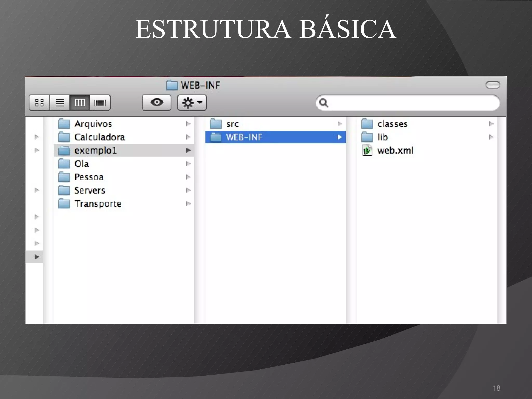Select the Servers folder

tap(124, 190)
